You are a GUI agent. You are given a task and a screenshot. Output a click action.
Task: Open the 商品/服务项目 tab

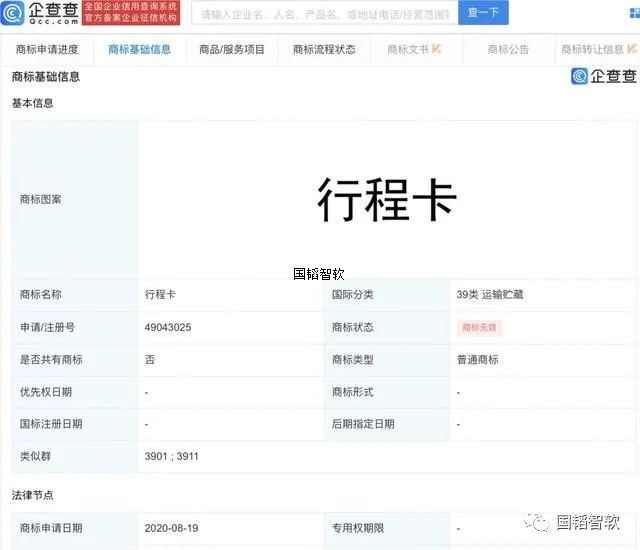232,50
